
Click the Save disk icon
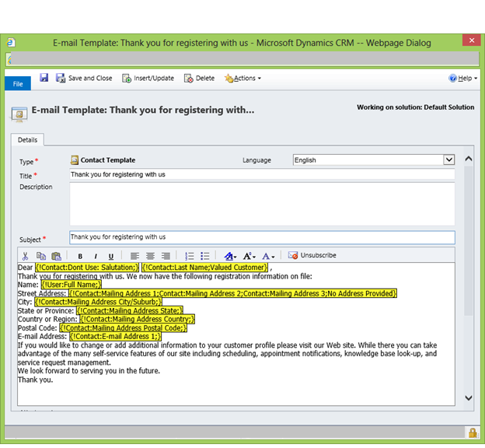[x=44, y=78]
